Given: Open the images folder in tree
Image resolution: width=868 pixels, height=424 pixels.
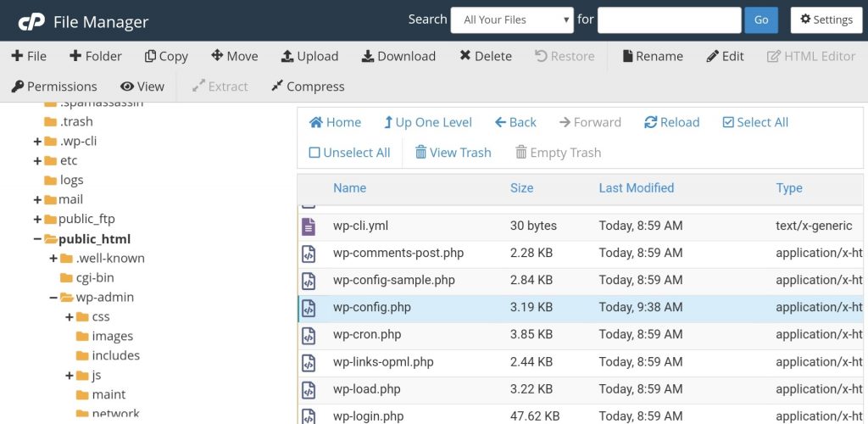Looking at the screenshot, I should tap(104, 337).
